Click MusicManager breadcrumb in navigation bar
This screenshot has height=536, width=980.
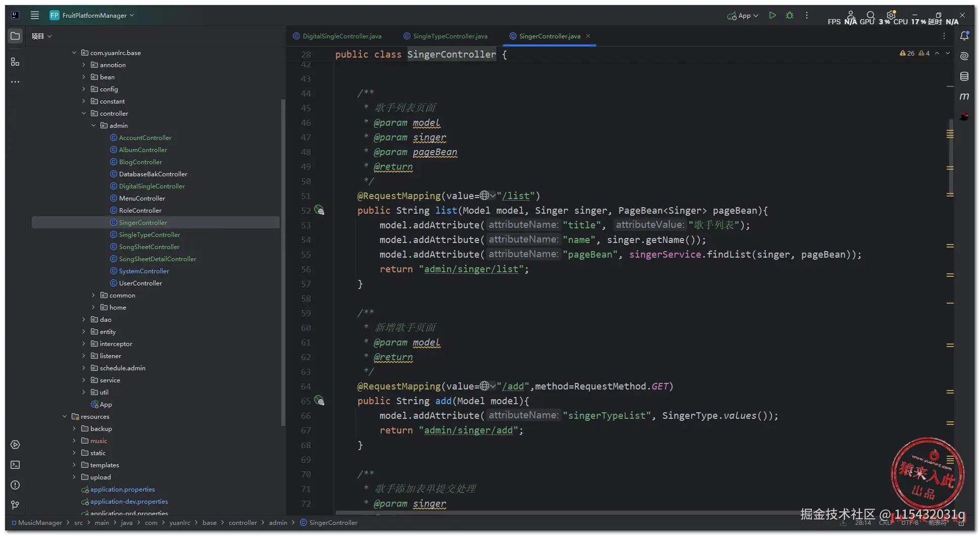40,522
